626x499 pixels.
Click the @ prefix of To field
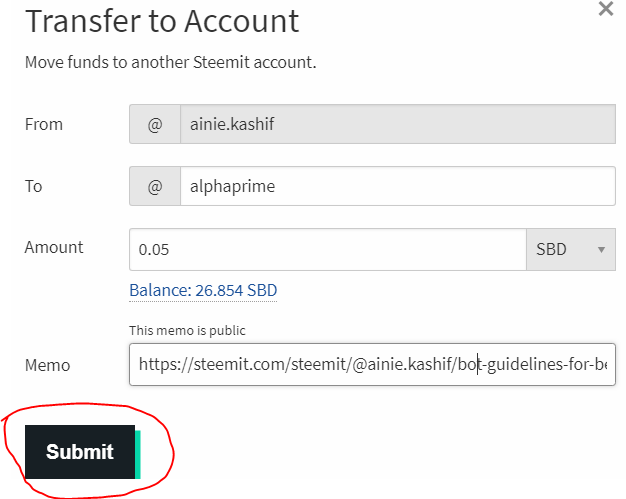point(155,186)
